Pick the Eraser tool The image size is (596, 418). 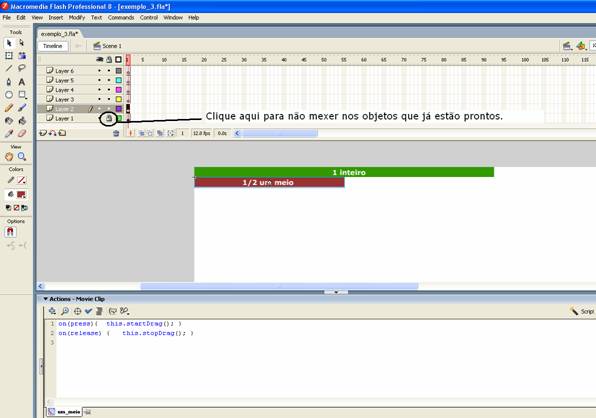[22, 133]
